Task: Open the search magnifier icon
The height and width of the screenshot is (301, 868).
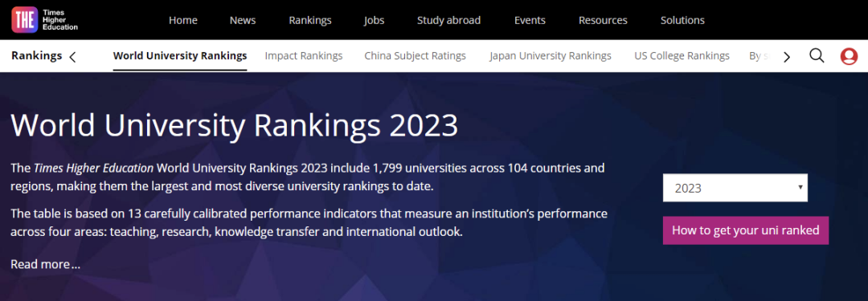Action: [x=817, y=56]
